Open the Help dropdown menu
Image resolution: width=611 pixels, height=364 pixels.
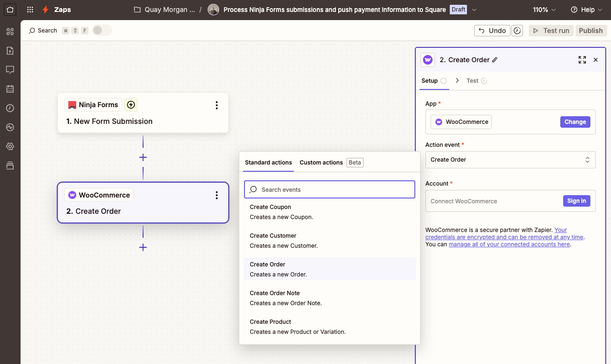587,10
